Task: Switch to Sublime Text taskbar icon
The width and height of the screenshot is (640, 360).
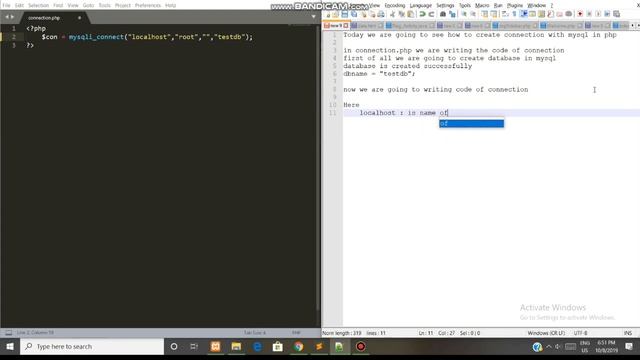Action: 319,347
